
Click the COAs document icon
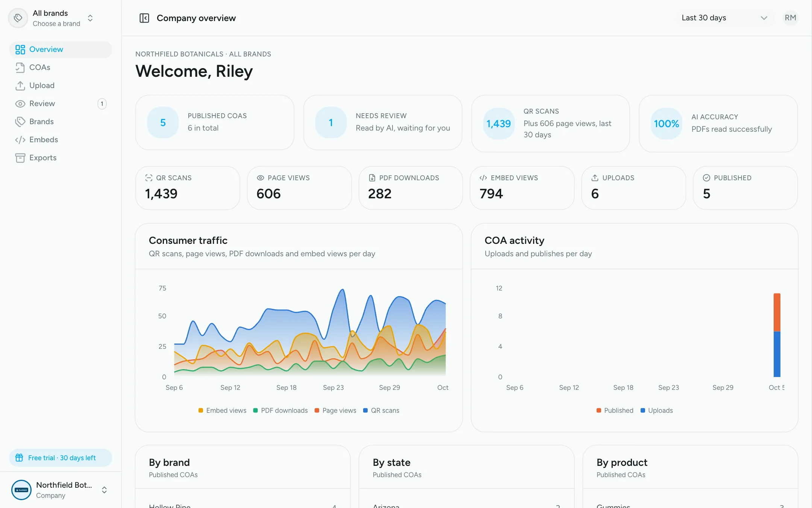coord(20,67)
